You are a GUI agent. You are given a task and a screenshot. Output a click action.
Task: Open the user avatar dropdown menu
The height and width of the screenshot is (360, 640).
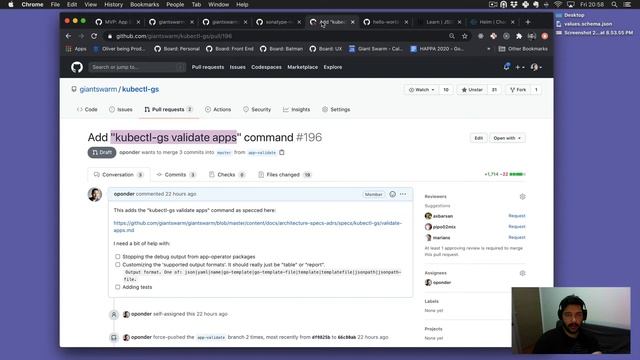pyautogui.click(x=536, y=67)
